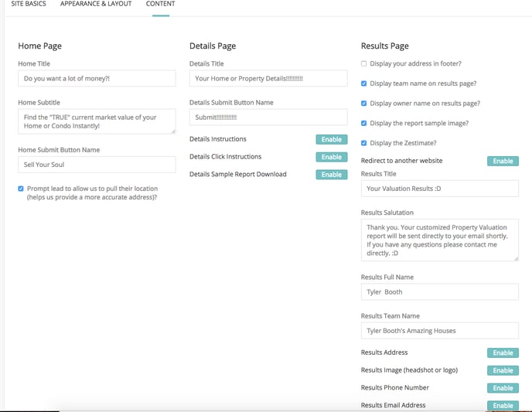Click the Home Title input field
The image size is (532, 412).
tap(97, 78)
